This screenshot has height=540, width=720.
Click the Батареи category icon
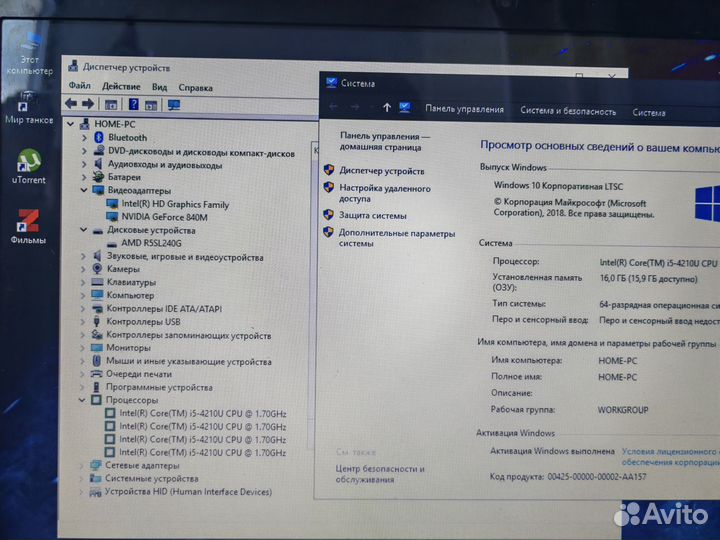(x=98, y=177)
